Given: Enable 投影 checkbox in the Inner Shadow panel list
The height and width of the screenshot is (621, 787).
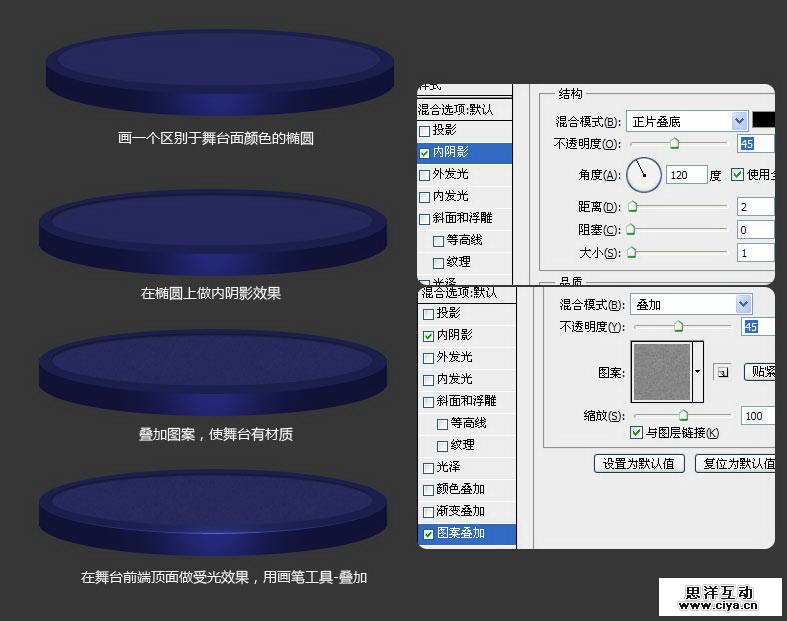Looking at the screenshot, I should (424, 131).
